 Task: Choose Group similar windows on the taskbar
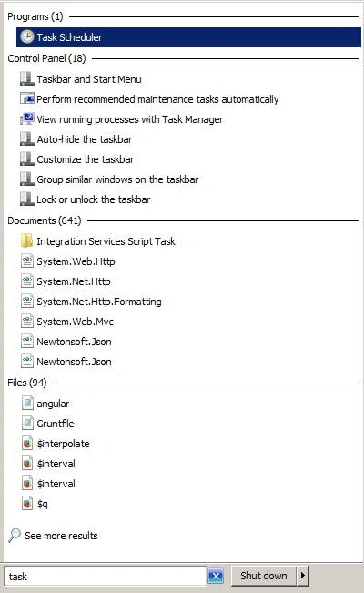point(117,179)
